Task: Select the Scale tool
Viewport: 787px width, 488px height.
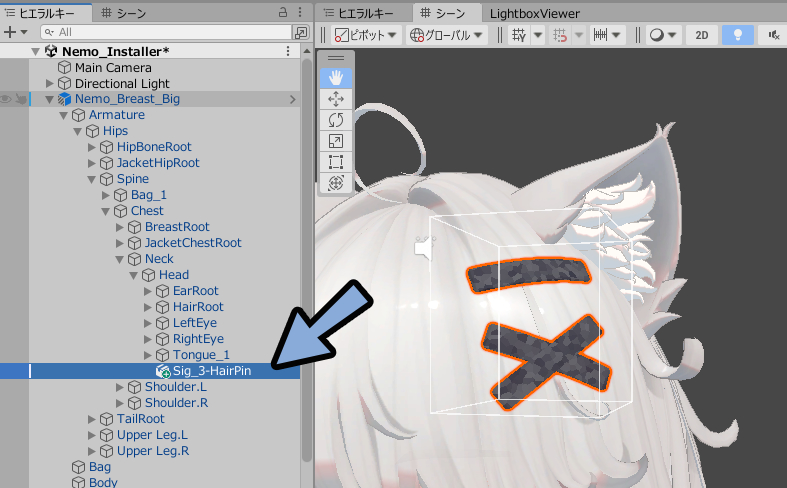Action: [x=336, y=142]
